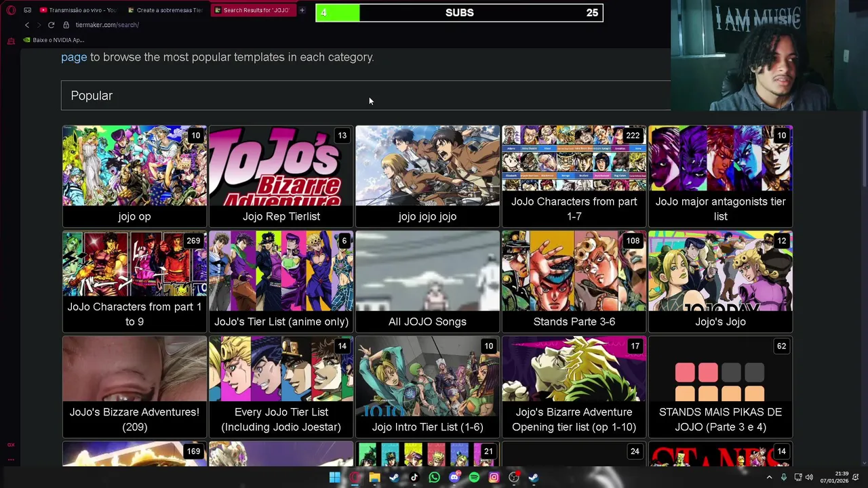Open the 'Jojo Rep Tierlist' template
The height and width of the screenshot is (488, 868).
[281, 176]
